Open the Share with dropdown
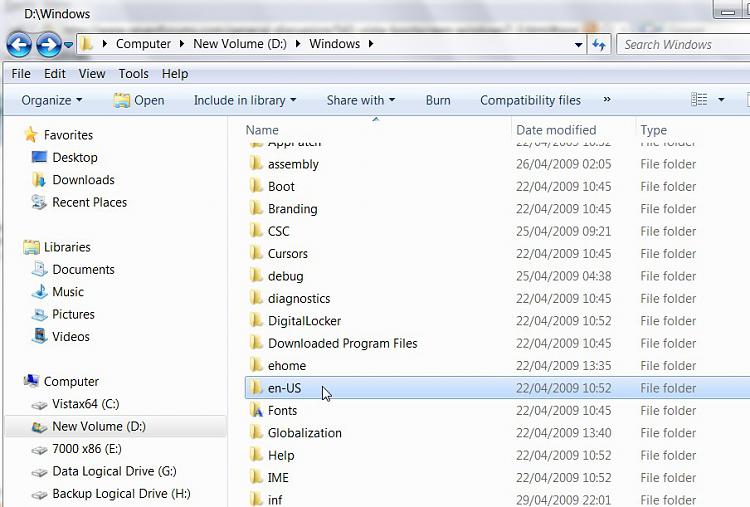The height and width of the screenshot is (507, 750). pyautogui.click(x=361, y=100)
